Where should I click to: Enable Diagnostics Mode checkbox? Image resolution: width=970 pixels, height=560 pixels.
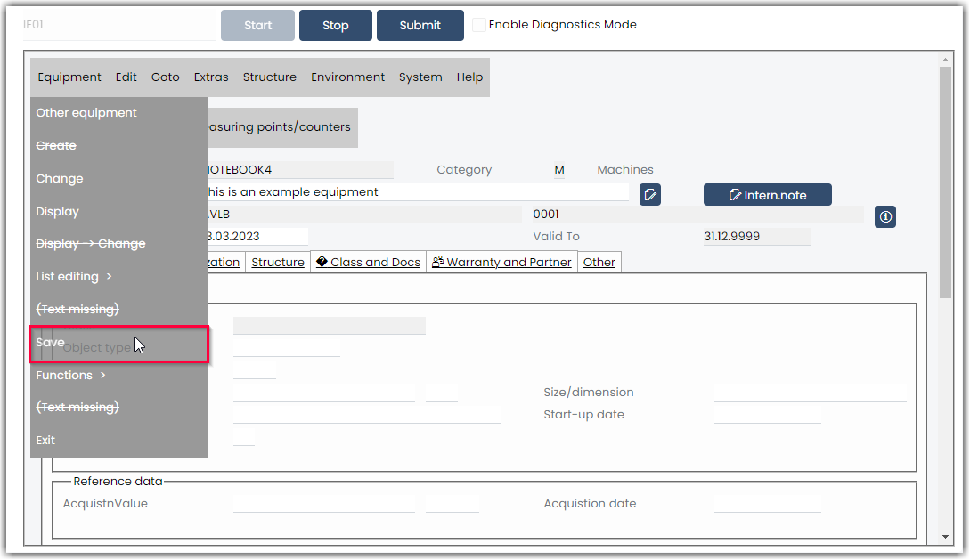pos(478,25)
